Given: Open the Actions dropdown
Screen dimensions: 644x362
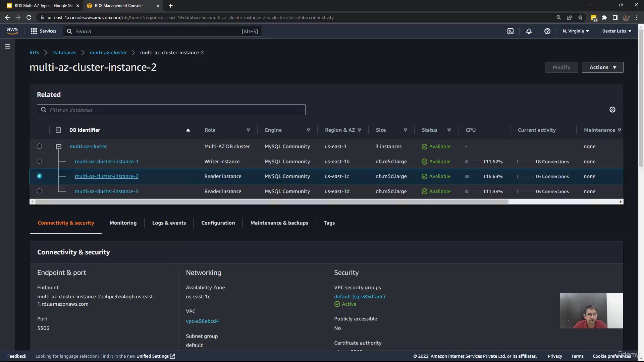Looking at the screenshot, I should [x=602, y=67].
